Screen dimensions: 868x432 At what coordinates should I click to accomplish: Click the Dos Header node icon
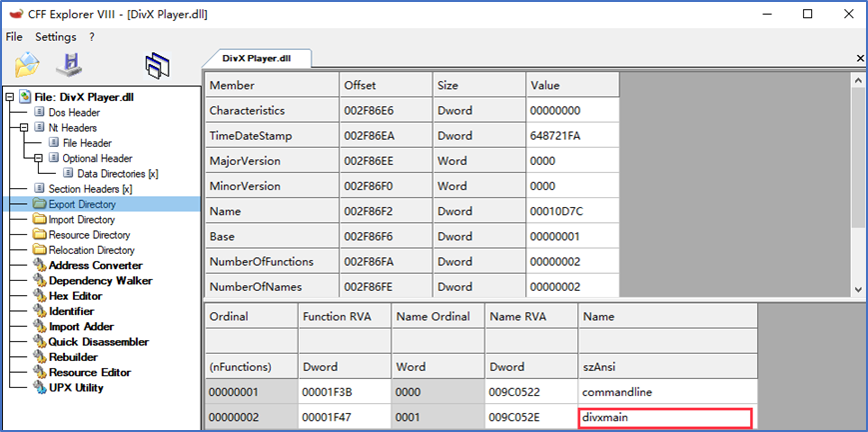click(x=39, y=112)
